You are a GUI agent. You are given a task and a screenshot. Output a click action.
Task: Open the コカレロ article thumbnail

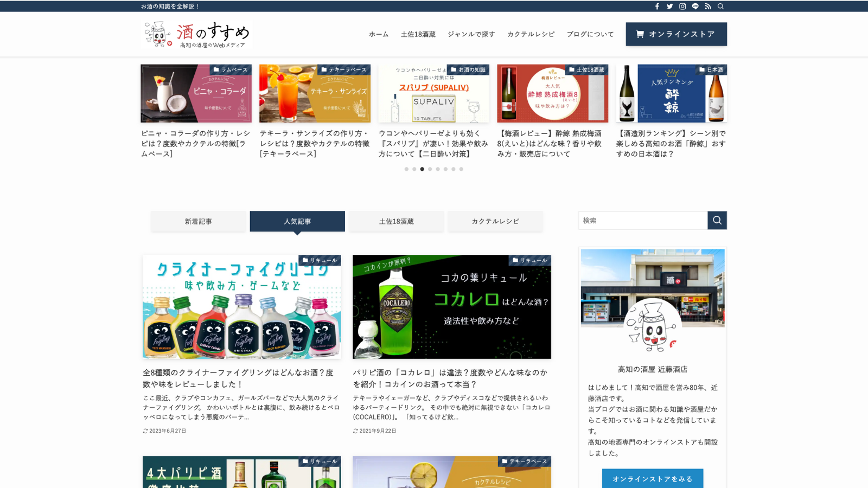point(451,307)
